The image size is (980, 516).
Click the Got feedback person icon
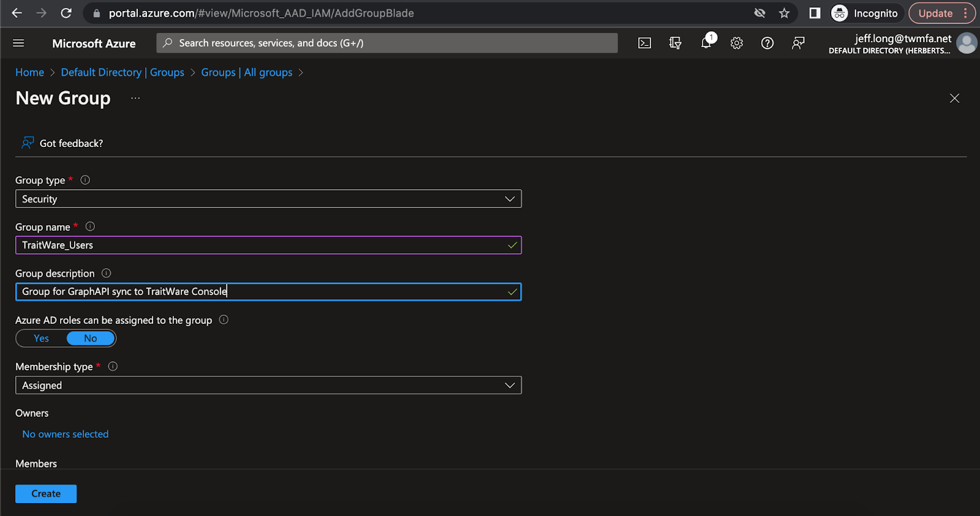[x=28, y=143]
